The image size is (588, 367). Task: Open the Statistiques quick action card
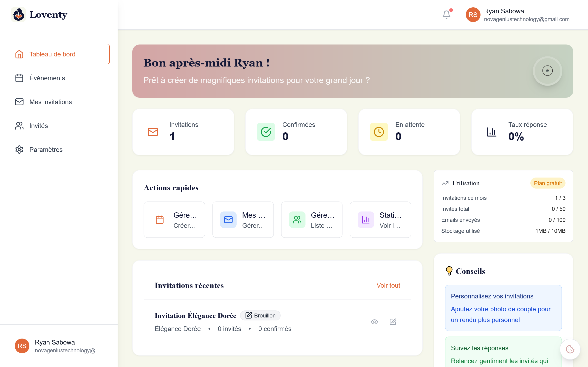tap(380, 220)
